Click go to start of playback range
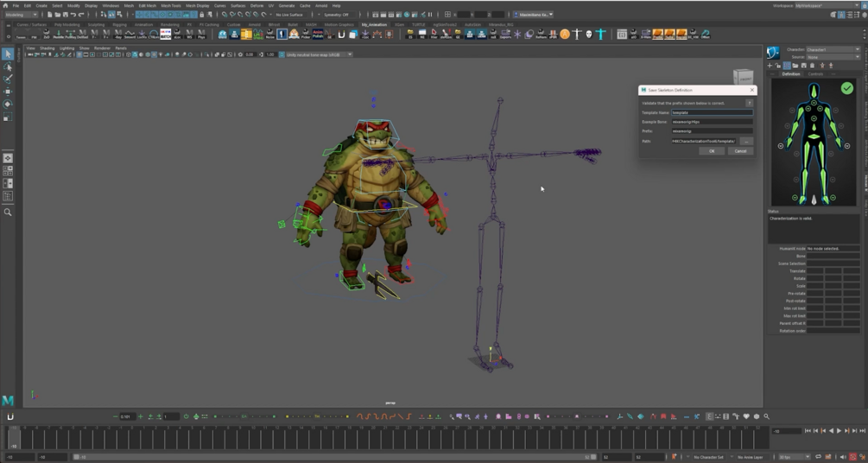The height and width of the screenshot is (463, 868). [808, 431]
